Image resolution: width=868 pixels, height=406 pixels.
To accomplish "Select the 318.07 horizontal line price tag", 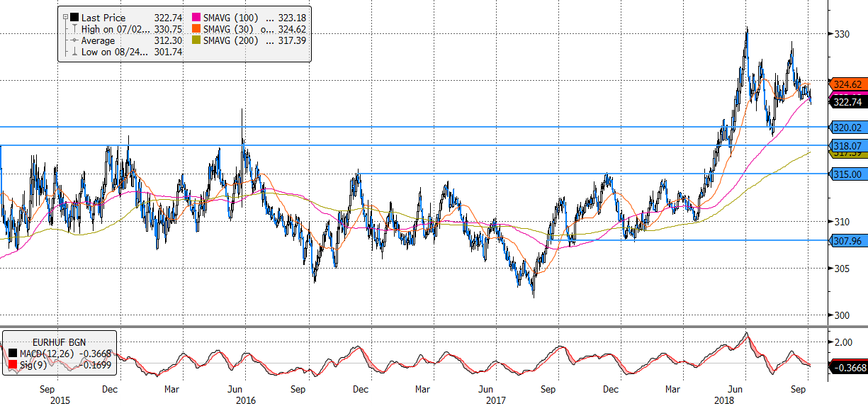I will coord(846,145).
